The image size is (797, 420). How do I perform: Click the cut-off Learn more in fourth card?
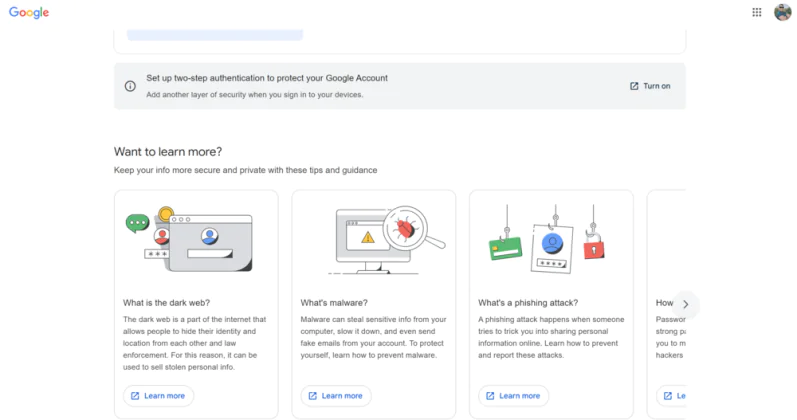click(671, 396)
